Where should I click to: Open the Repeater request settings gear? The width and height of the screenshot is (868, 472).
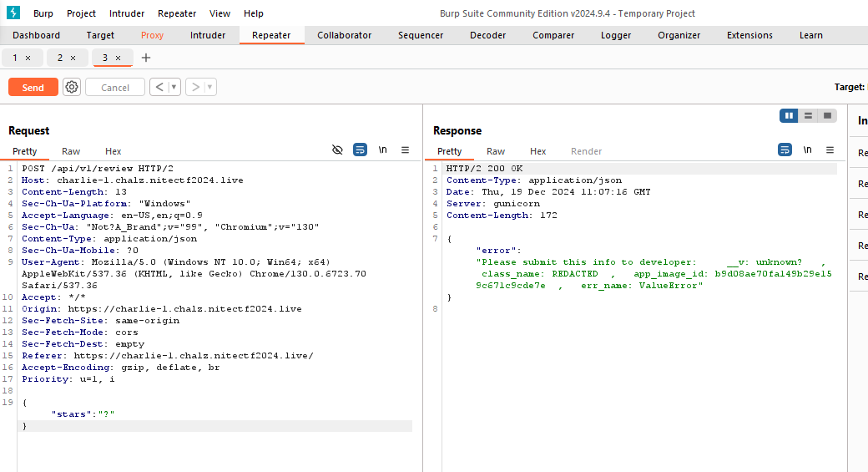[x=72, y=88]
